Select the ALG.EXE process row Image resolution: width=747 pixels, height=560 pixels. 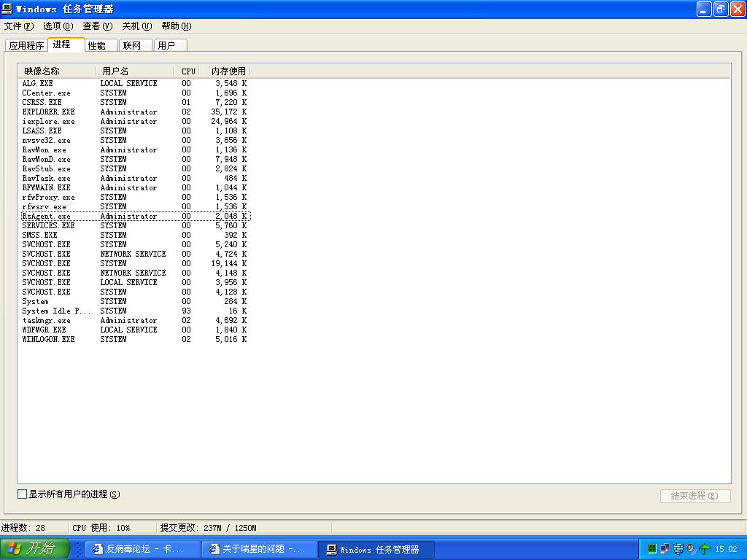(x=135, y=83)
